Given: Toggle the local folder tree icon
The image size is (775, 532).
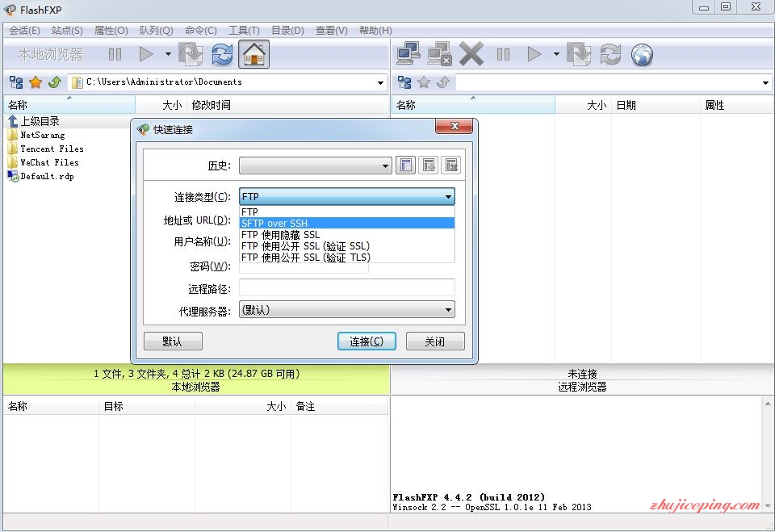Looking at the screenshot, I should pyautogui.click(x=16, y=82).
